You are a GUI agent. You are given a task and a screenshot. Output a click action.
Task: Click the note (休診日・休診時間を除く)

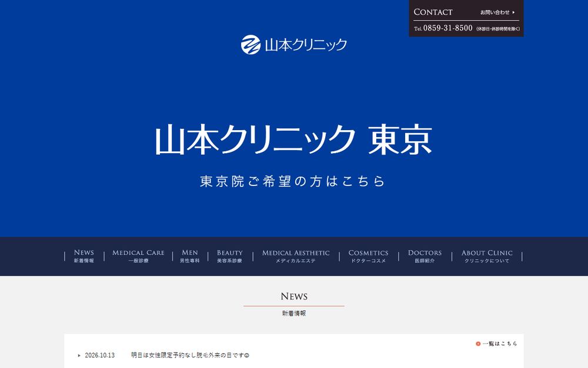pyautogui.click(x=497, y=28)
